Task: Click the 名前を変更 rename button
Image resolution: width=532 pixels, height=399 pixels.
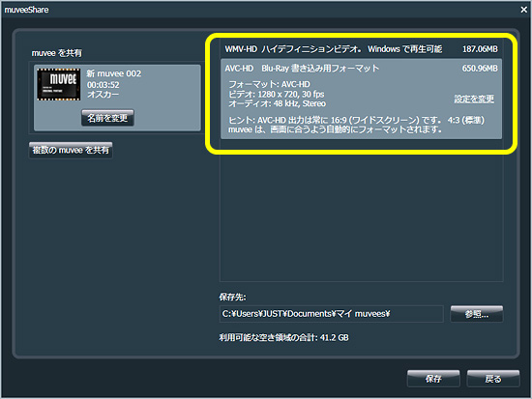Action: click(107, 118)
